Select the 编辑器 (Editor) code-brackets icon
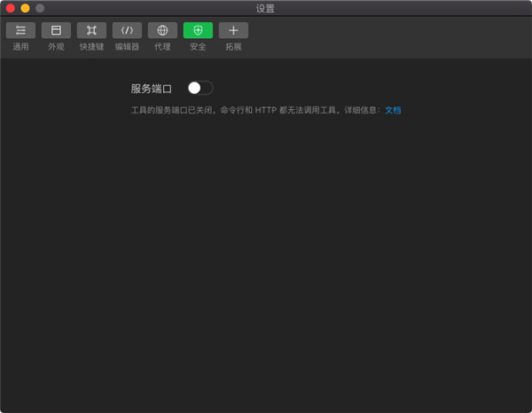Viewport: 532px width, 413px height. 127,30
